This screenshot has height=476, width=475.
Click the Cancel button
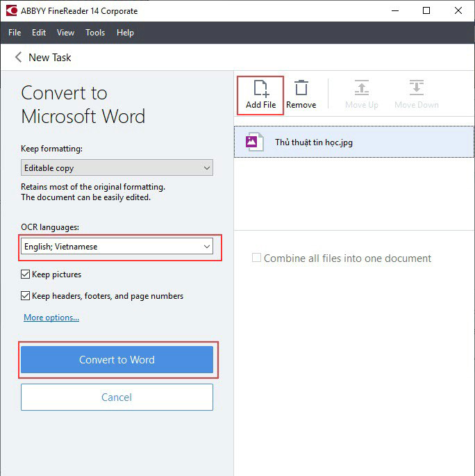click(x=117, y=397)
